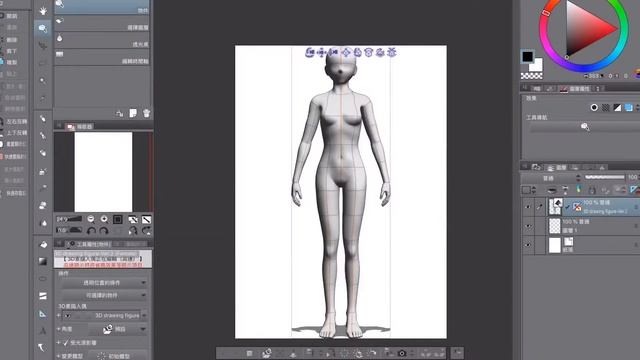Select the Select layer sub tool
Screen dimensions: 640x360
(102, 24)
